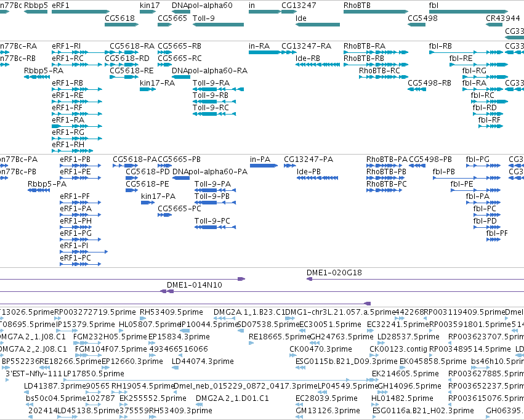Open the fbl-PF protein label
The height and width of the screenshot is (420, 524).
(x=497, y=233)
